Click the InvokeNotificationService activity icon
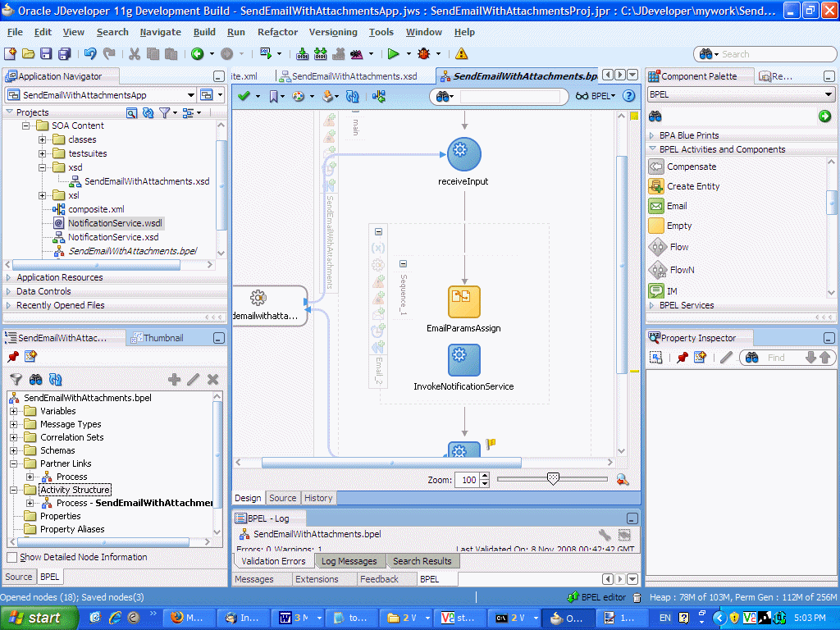The width and height of the screenshot is (840, 630). (464, 360)
